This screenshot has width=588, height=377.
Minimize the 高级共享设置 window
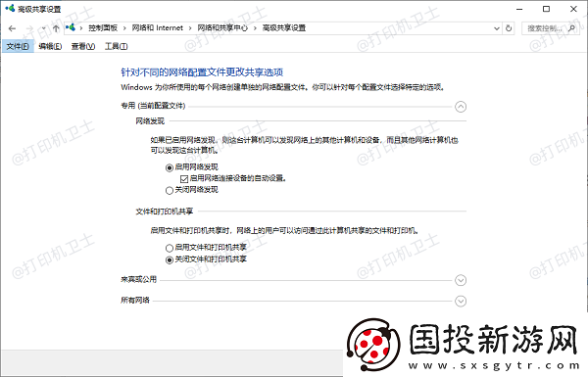(519, 9)
